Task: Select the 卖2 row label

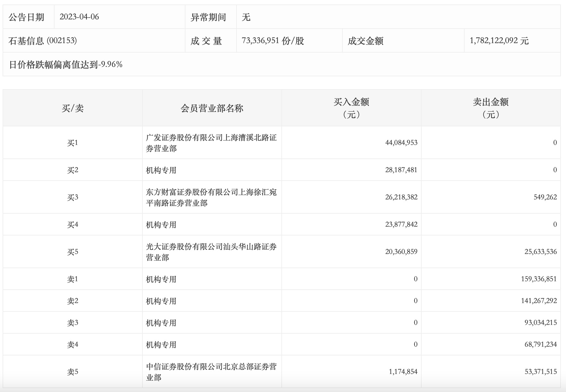Action: pyautogui.click(x=73, y=301)
